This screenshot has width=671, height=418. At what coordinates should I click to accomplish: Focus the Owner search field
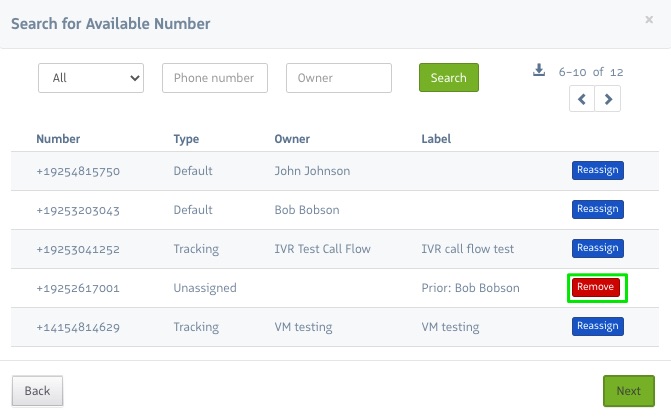click(x=338, y=78)
